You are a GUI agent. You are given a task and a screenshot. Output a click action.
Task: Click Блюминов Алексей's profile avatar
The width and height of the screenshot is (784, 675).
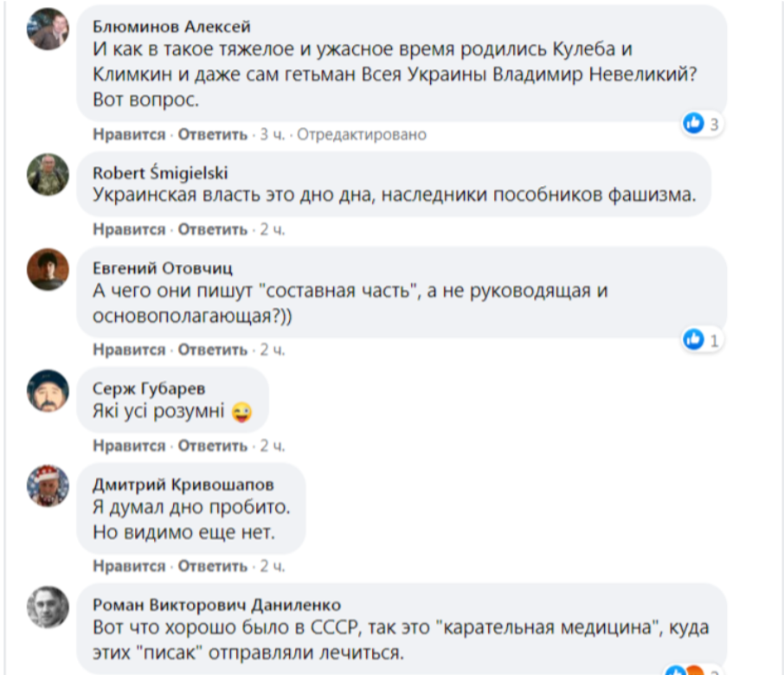click(48, 29)
